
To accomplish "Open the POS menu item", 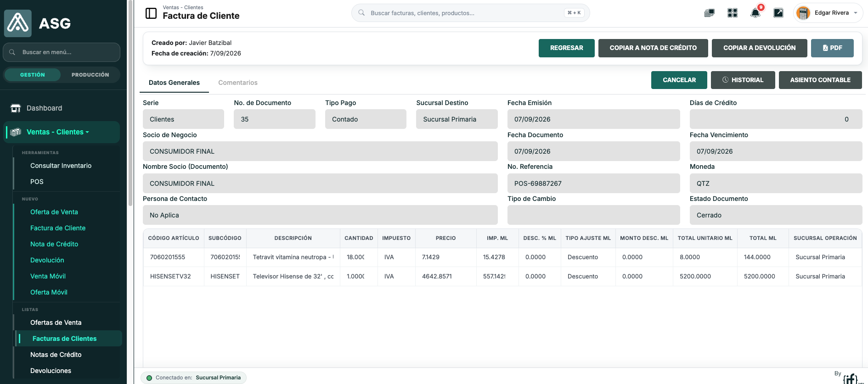I will click(37, 182).
